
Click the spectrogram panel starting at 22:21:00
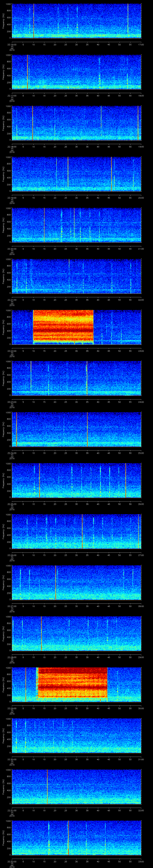point(77,276)
